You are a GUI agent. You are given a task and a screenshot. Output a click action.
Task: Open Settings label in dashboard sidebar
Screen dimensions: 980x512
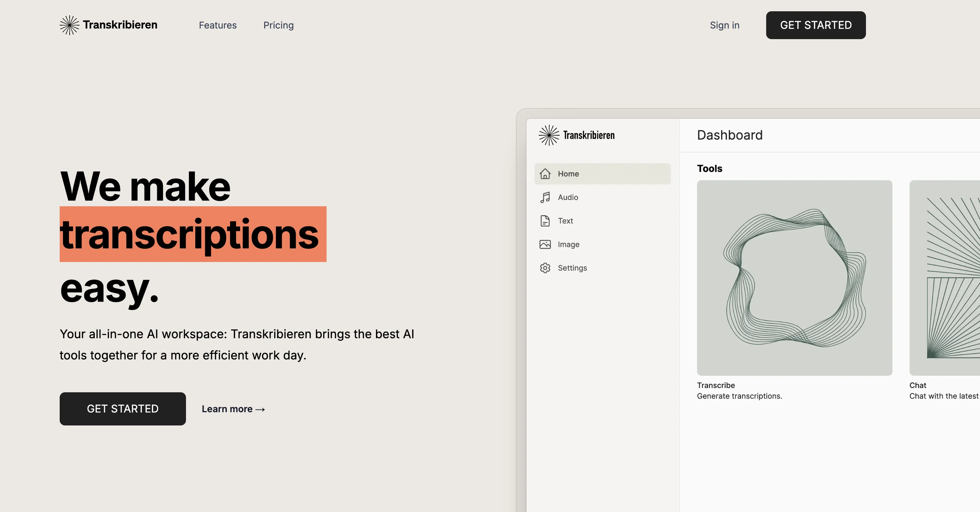coord(572,268)
